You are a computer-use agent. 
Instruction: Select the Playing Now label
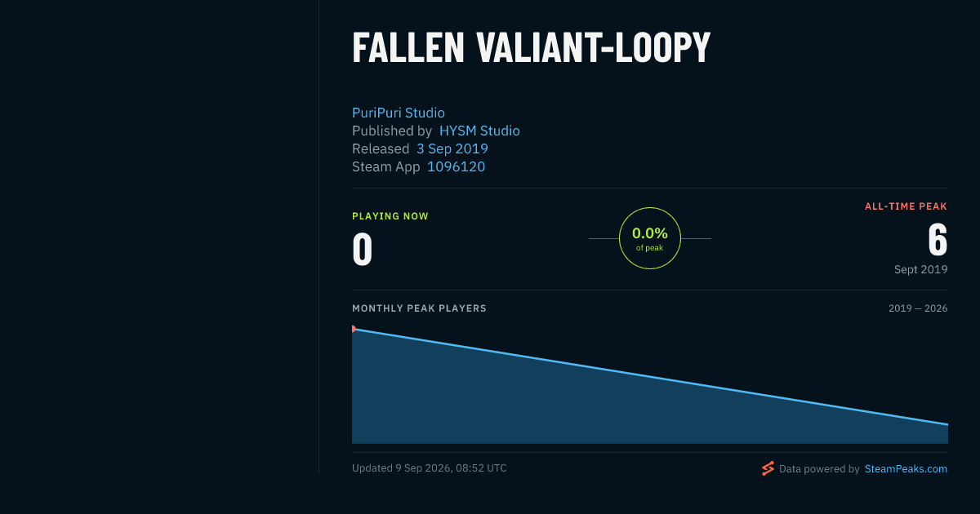point(390,216)
